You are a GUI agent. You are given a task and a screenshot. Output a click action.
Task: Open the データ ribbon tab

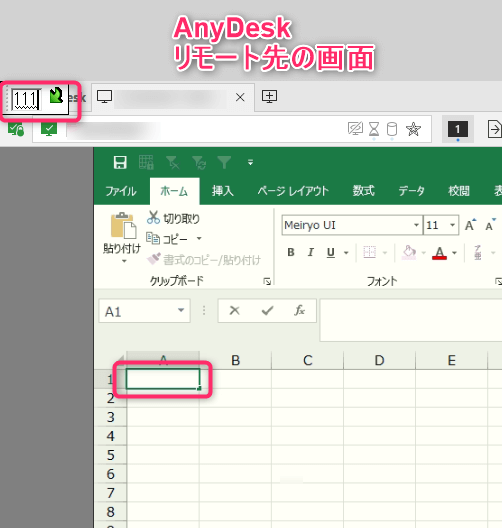pyautogui.click(x=411, y=191)
